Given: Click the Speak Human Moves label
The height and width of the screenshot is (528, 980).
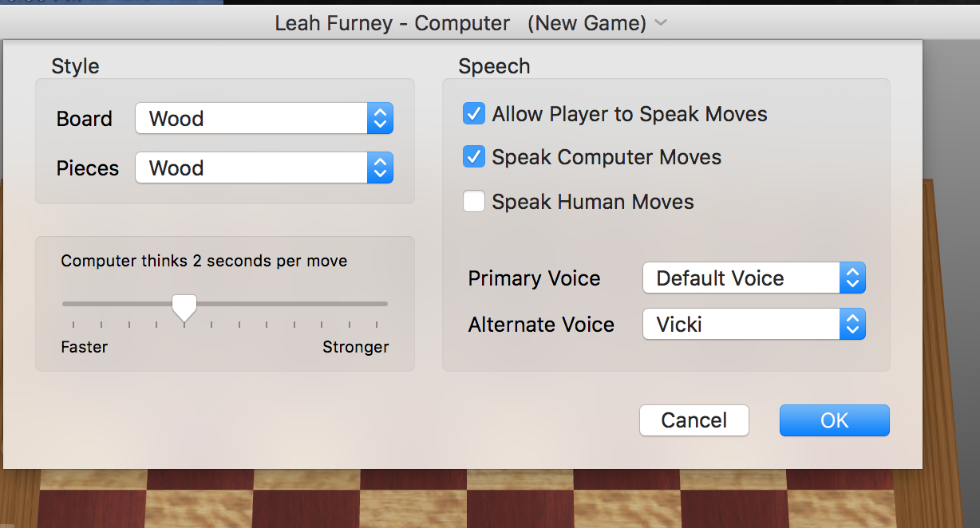Looking at the screenshot, I should coord(593,202).
